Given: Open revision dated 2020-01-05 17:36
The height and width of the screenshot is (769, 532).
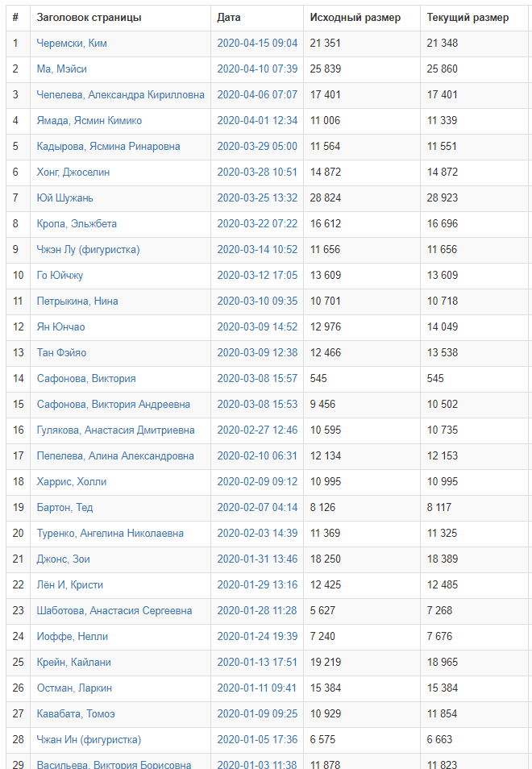Looking at the screenshot, I should (x=257, y=740).
